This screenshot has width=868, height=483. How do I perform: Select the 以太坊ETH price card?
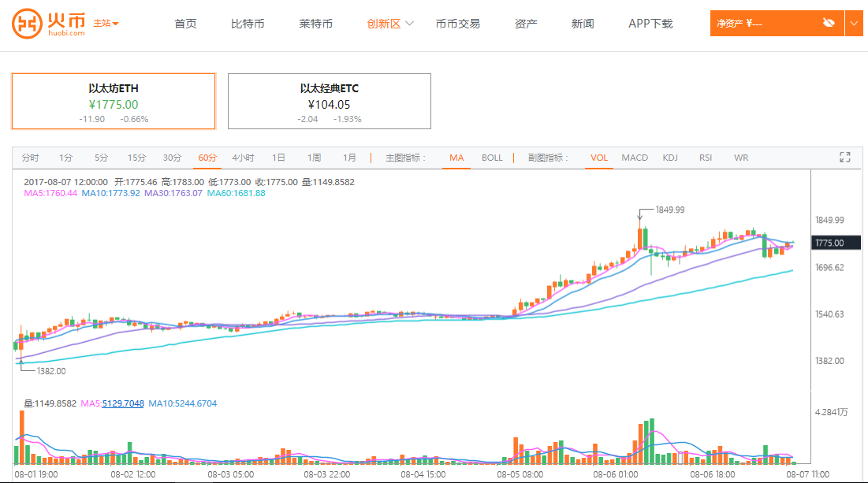pyautogui.click(x=114, y=101)
